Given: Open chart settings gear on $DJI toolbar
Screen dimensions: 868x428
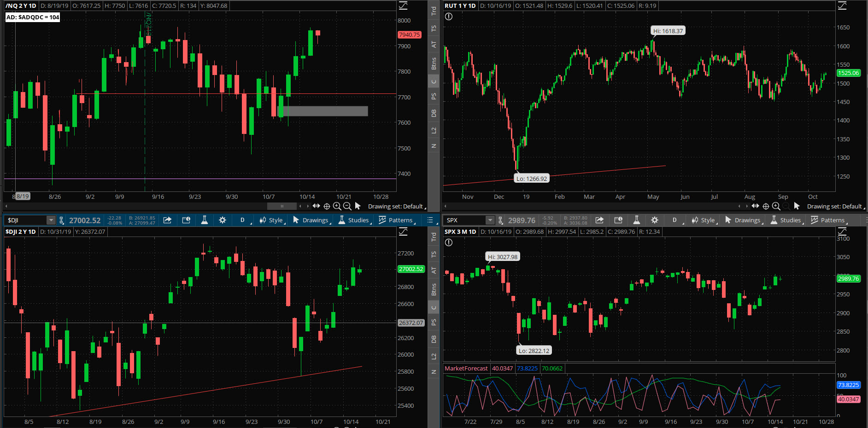Looking at the screenshot, I should coord(223,220).
